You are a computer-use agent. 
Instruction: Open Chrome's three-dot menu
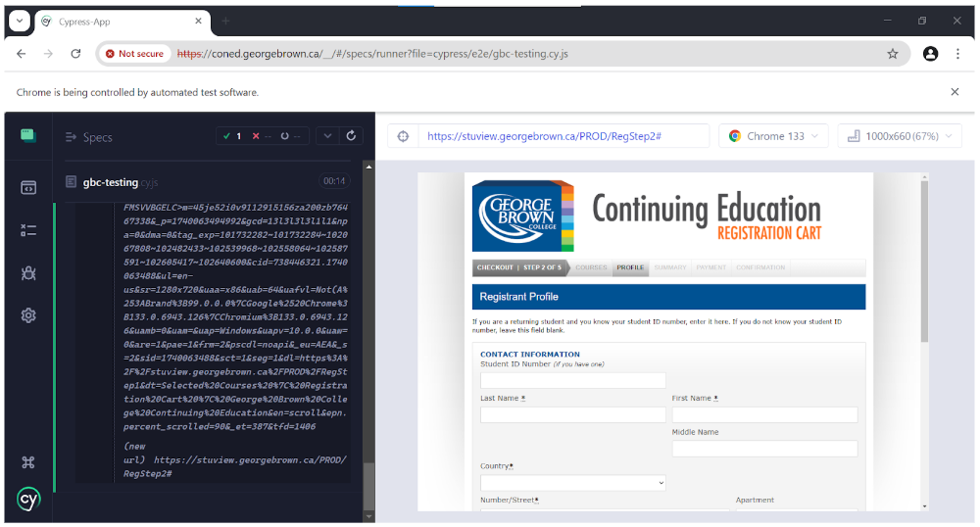(957, 54)
